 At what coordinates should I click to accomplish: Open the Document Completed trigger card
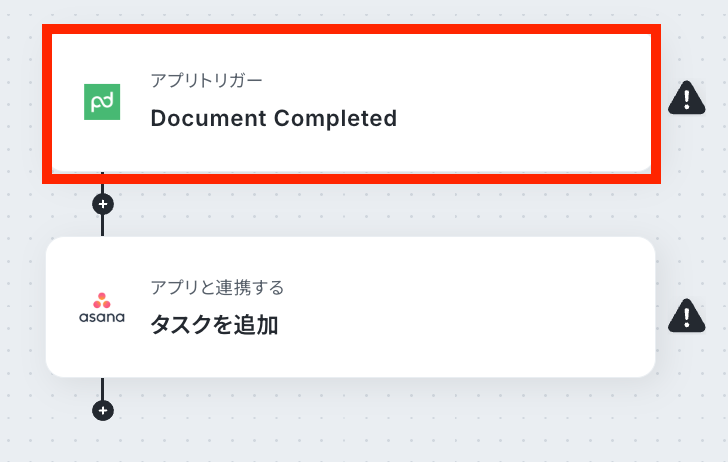click(x=351, y=102)
